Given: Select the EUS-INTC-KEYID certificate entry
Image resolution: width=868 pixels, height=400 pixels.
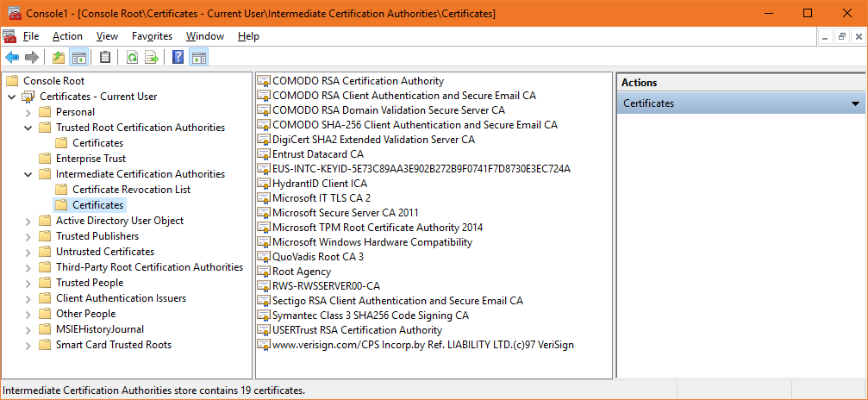Looking at the screenshot, I should pyautogui.click(x=422, y=168).
